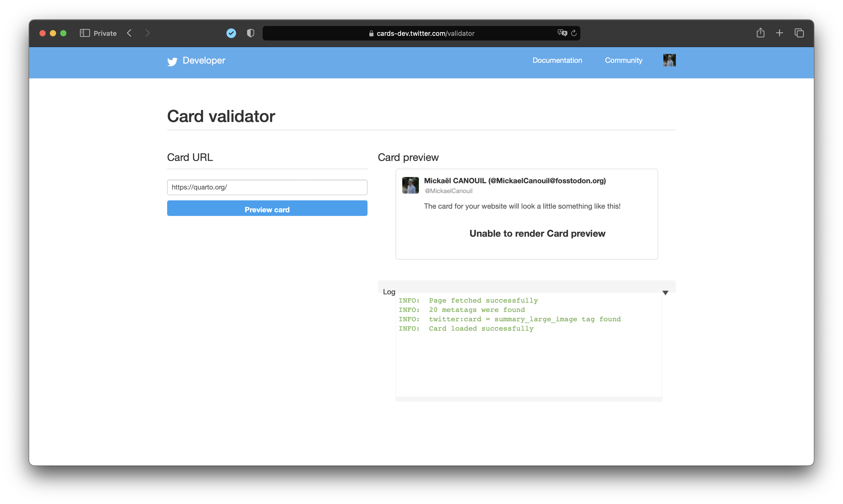
Task: Click the Preview card button
Action: 267,208
